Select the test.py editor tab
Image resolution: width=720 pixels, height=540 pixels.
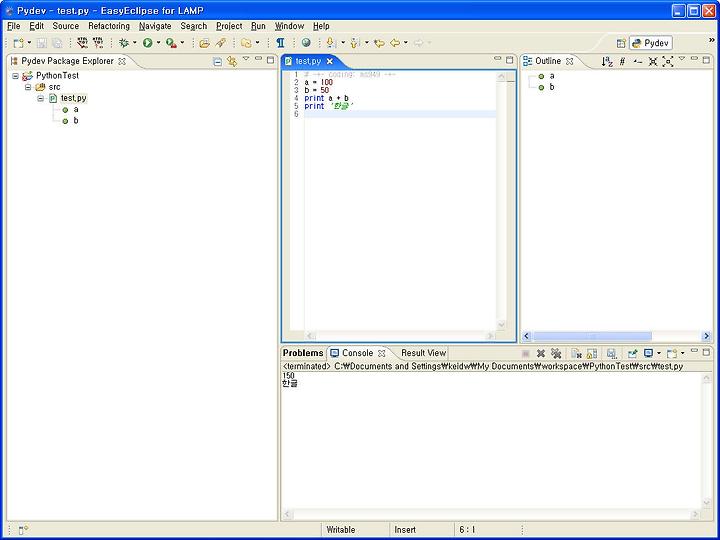[308, 61]
